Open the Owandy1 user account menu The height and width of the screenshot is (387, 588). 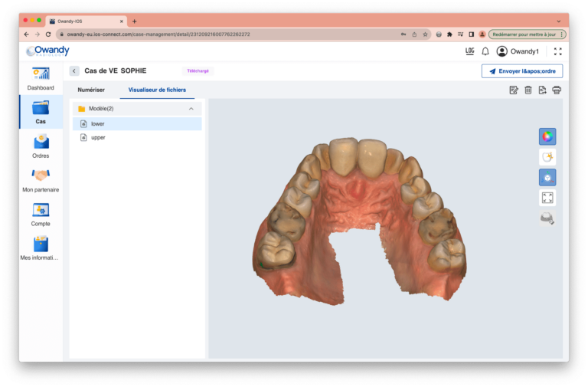pos(518,51)
